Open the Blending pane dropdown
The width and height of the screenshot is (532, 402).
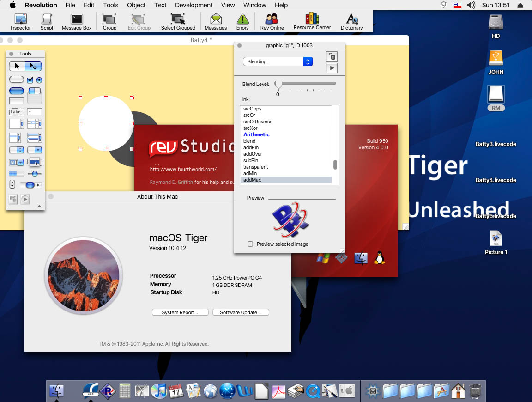pos(278,61)
